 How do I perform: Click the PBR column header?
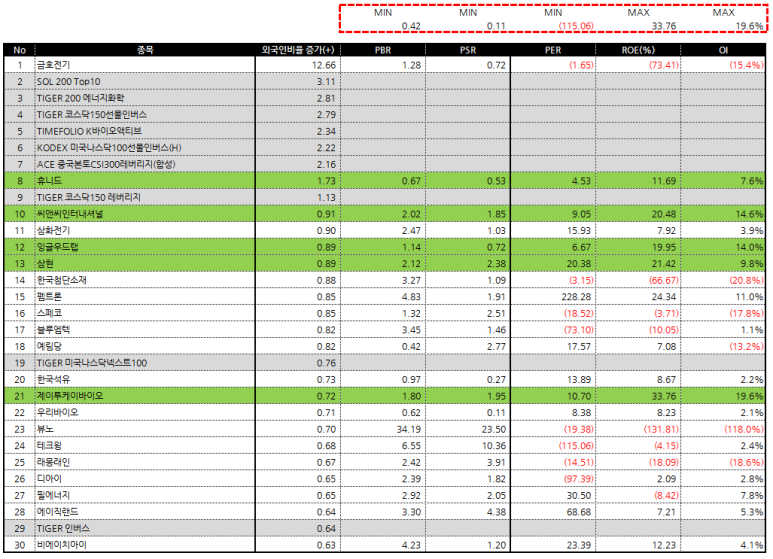click(383, 50)
